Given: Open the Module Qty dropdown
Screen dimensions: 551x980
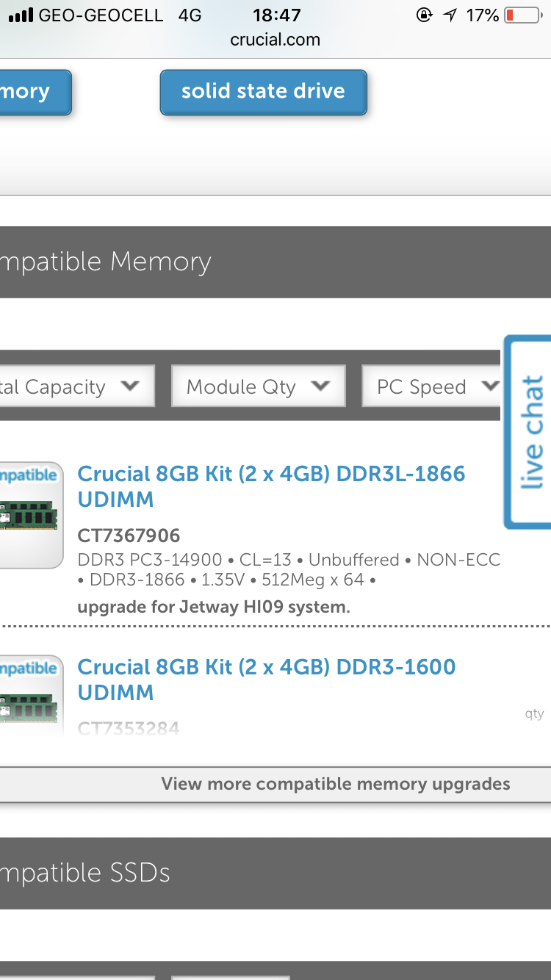Looking at the screenshot, I should click(258, 386).
